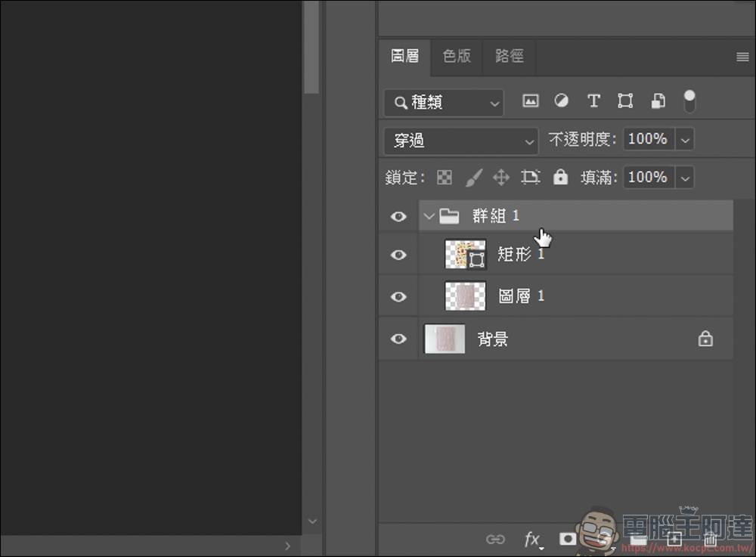Collapse the 群組 1 group

[429, 215]
